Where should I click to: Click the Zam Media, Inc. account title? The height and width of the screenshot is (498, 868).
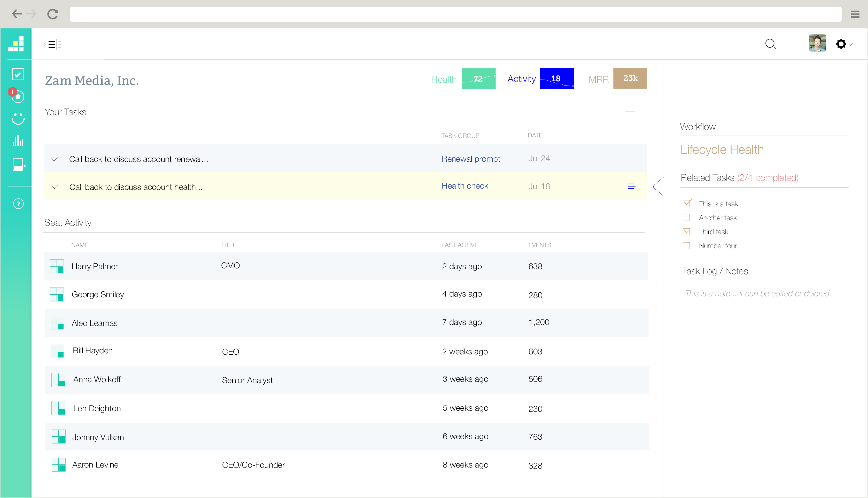pos(92,80)
